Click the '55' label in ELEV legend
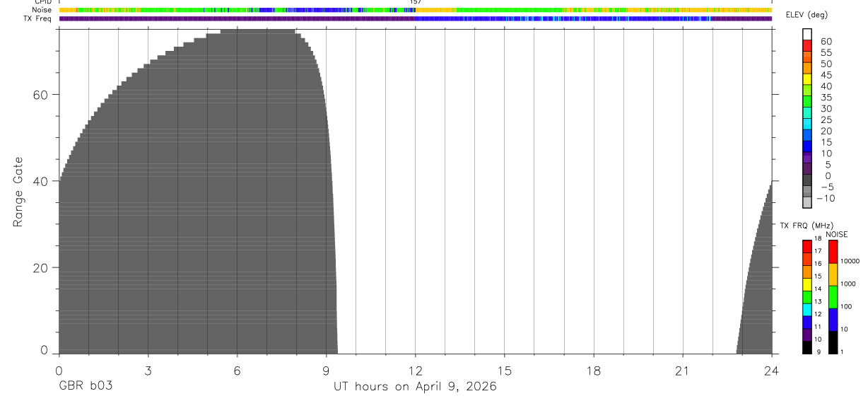This screenshot has height=401, width=868. point(826,52)
